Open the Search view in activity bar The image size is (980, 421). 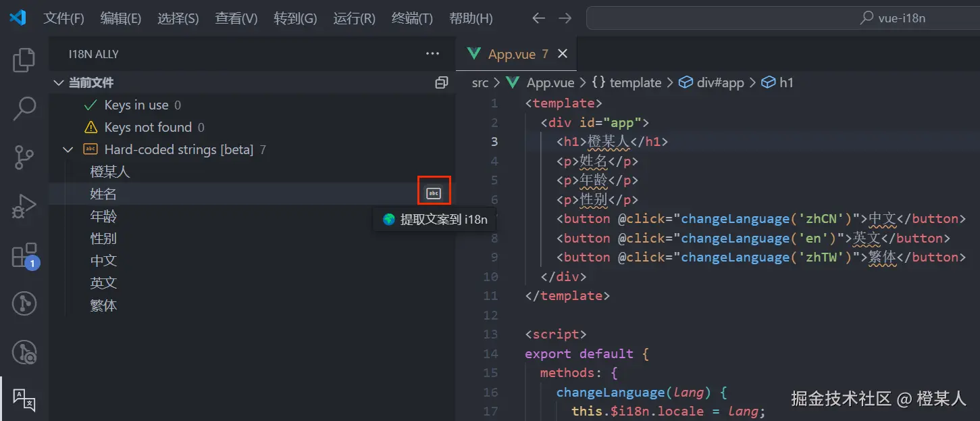pos(24,109)
